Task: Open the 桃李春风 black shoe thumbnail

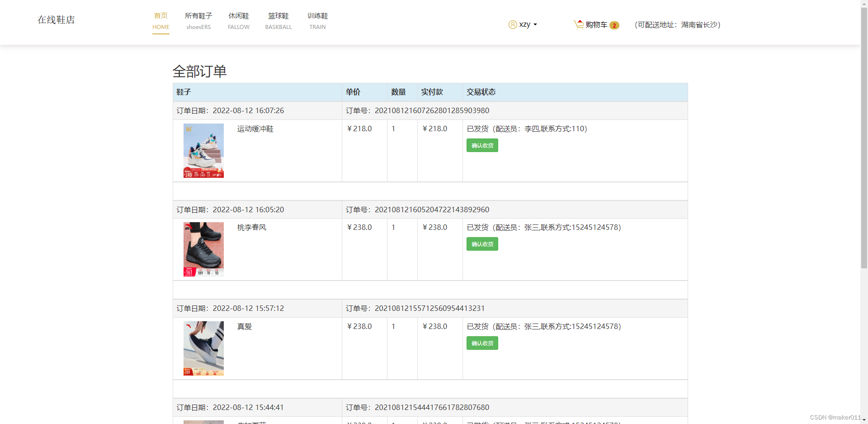Action: (203, 249)
